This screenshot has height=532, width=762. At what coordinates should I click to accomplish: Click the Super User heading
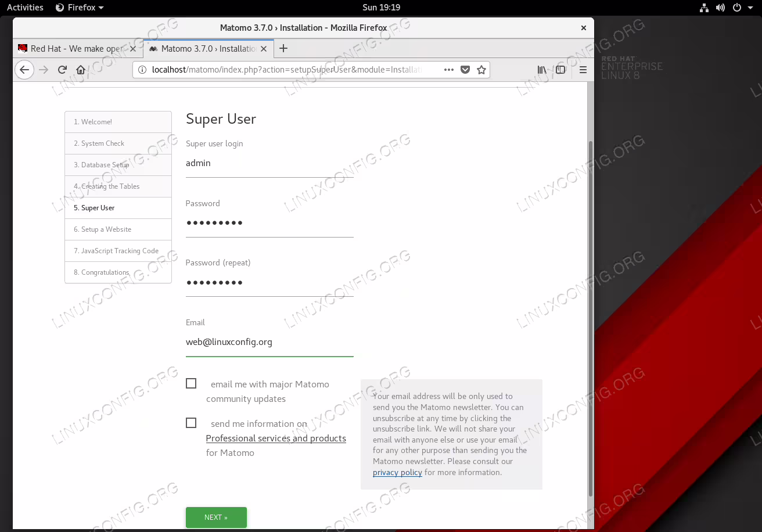coord(221,119)
